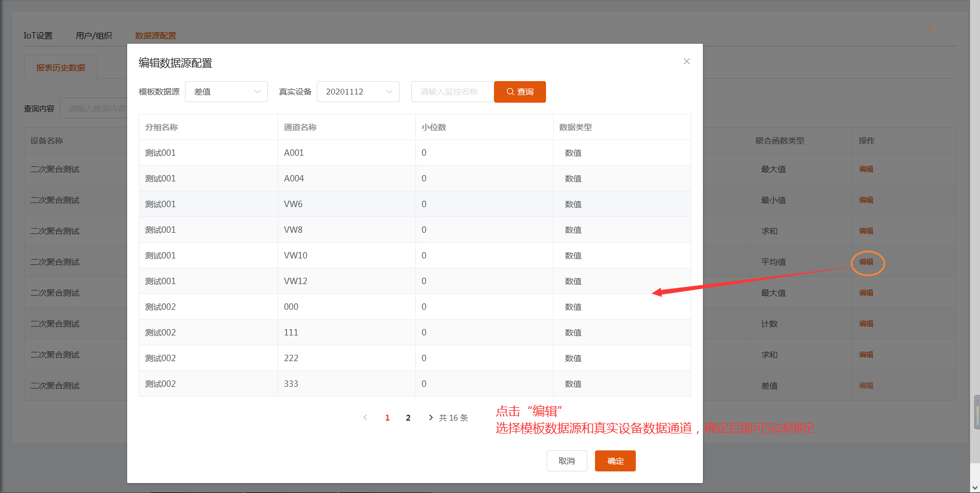980x493 pixels.
Task: Click the orange 查询 search button
Action: tap(520, 92)
